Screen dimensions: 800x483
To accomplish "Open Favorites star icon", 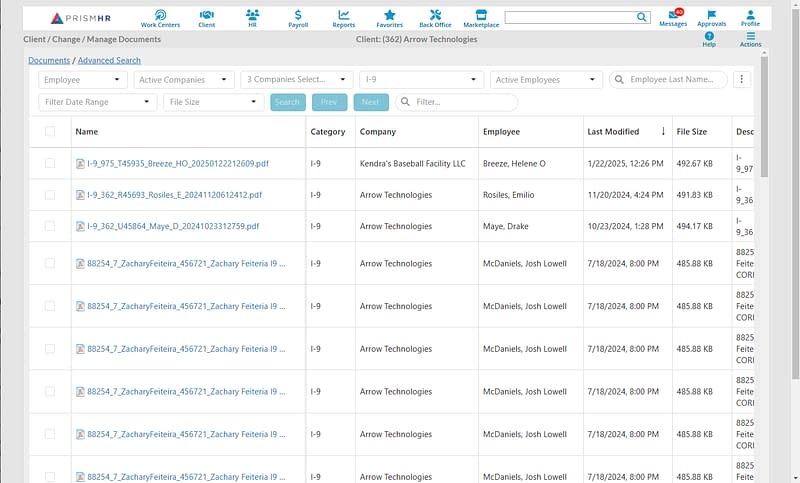I will [x=389, y=17].
